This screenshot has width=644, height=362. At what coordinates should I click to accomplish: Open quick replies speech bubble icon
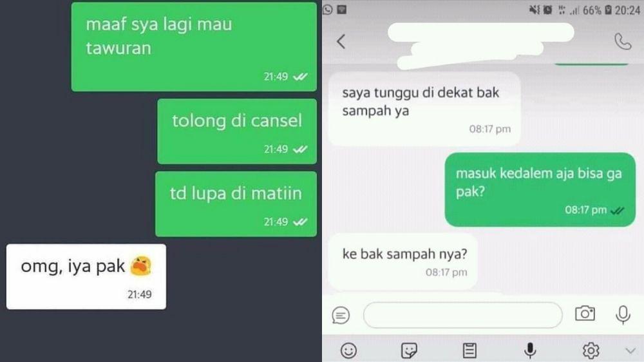[341, 315]
